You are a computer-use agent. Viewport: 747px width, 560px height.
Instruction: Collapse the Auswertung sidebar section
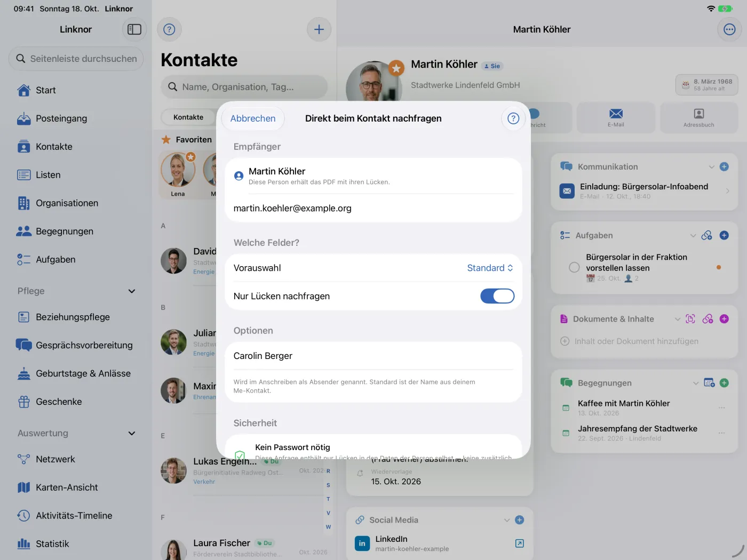pyautogui.click(x=132, y=434)
